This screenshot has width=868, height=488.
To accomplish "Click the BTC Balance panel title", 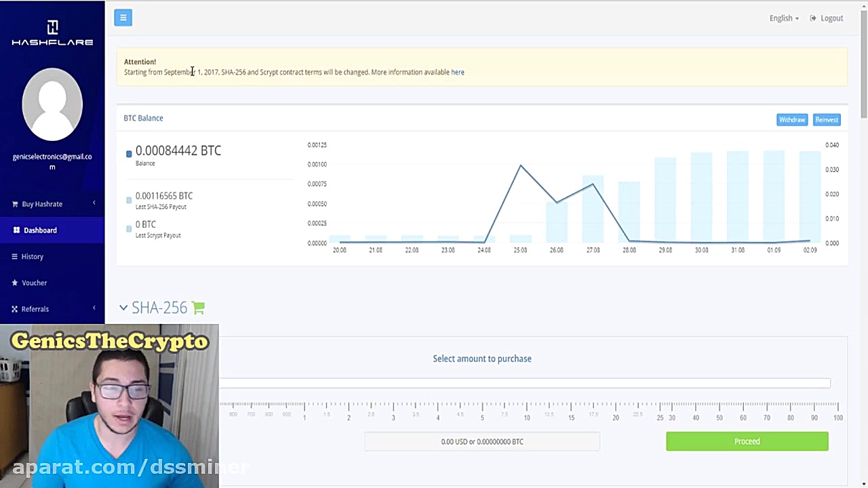I will (x=143, y=118).
